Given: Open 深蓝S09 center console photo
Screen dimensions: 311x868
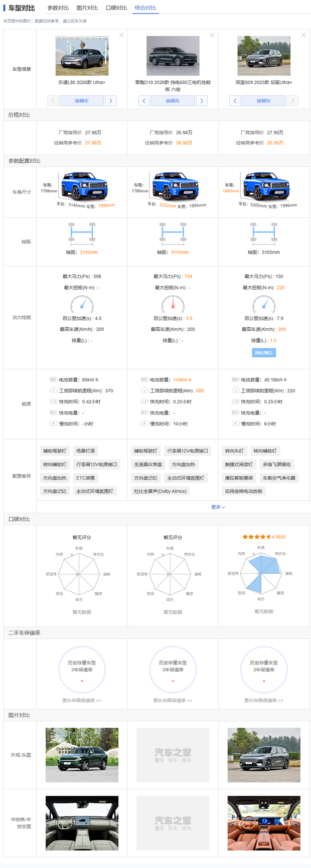Looking at the screenshot, I should point(264,823).
